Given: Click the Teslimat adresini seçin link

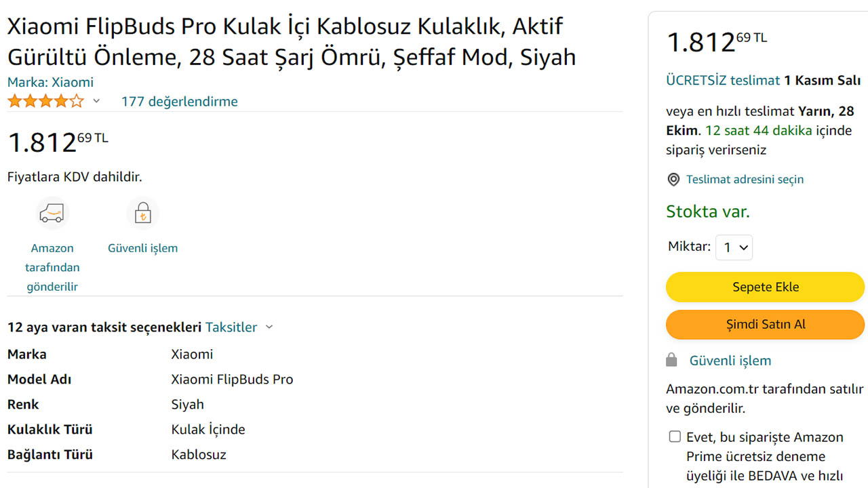Looking at the screenshot, I should tap(745, 180).
